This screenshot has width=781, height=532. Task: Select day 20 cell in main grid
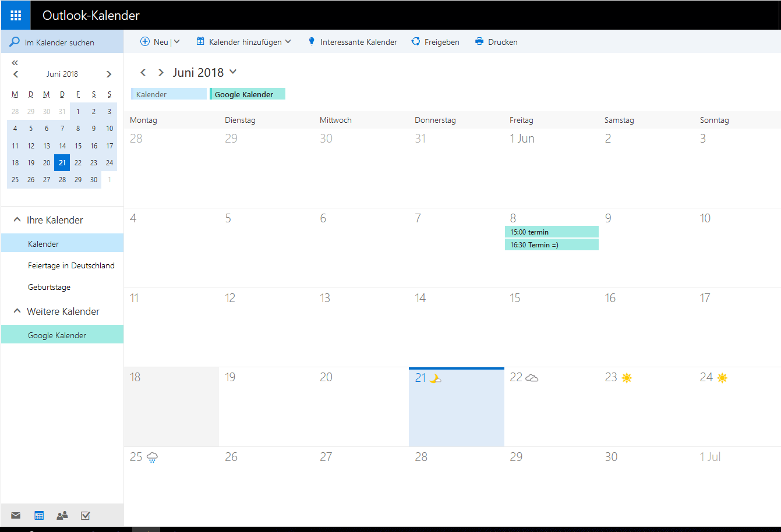(x=362, y=407)
